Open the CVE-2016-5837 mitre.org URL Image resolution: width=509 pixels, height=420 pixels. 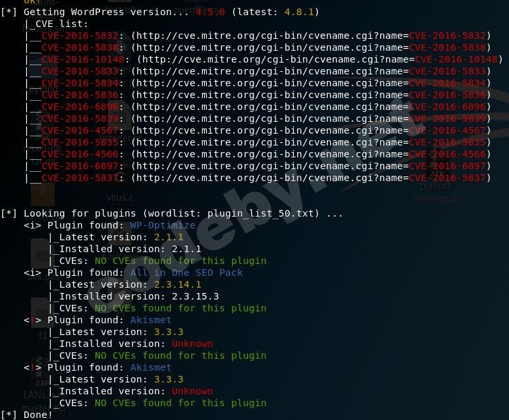[311, 178]
